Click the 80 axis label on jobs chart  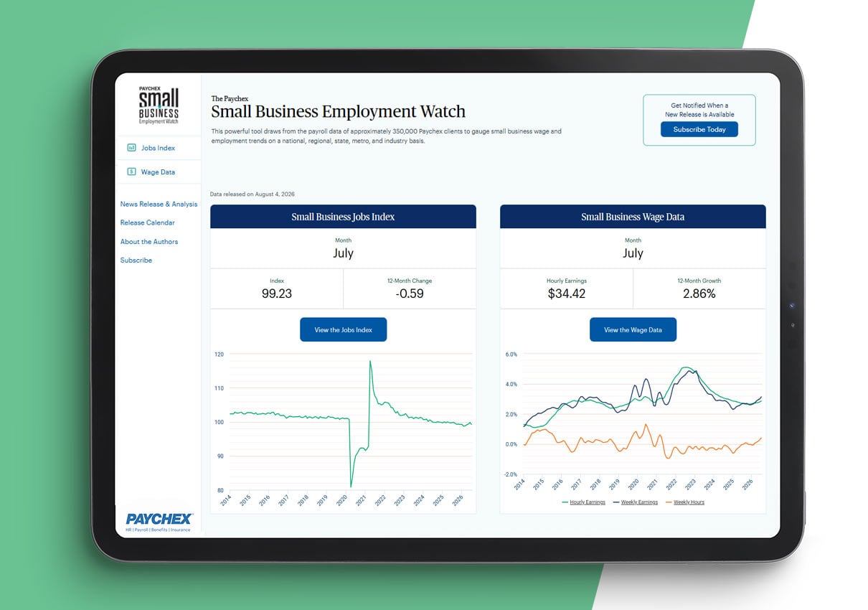pyautogui.click(x=220, y=491)
